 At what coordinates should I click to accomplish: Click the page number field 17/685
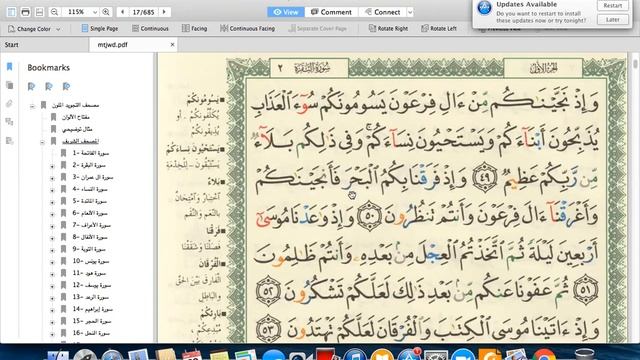(x=143, y=12)
